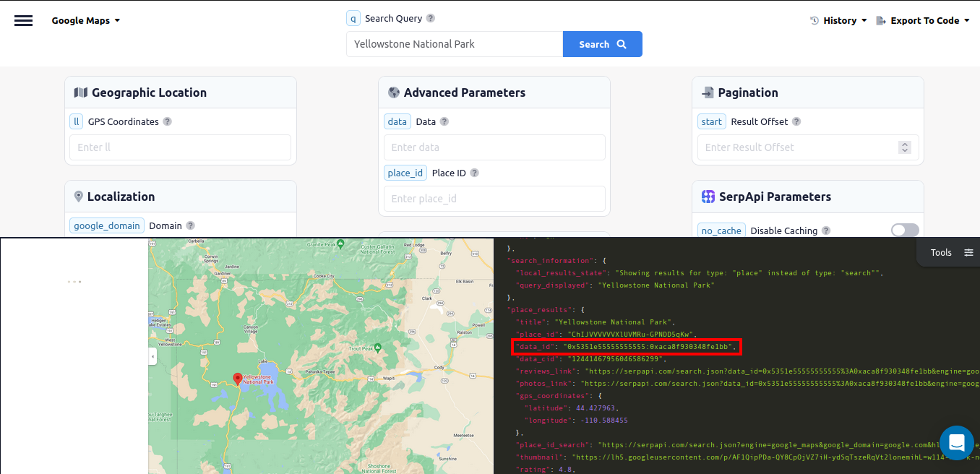The height and width of the screenshot is (474, 980).
Task: Click the Tools sliders icon
Action: [x=968, y=252]
